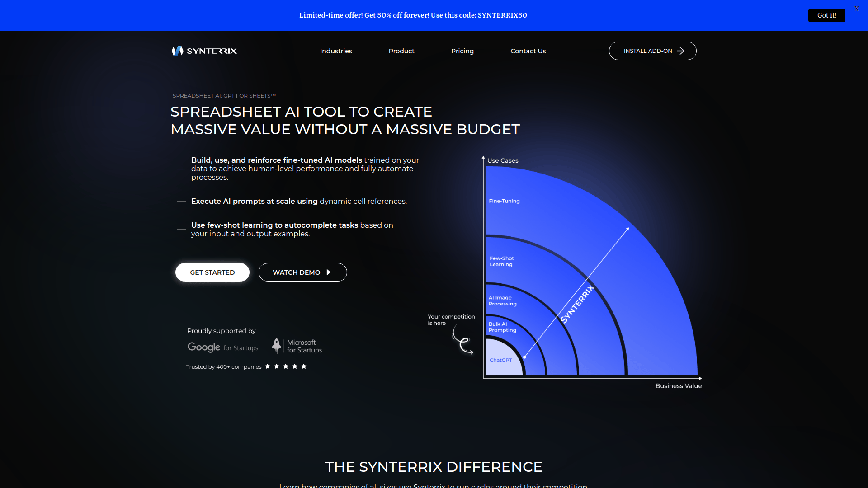Open the Industries navigation menu
Screen dimensions: 868x488
(x=335, y=51)
